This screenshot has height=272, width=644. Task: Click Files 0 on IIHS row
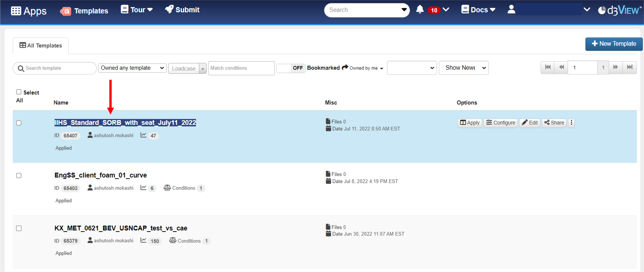point(336,122)
